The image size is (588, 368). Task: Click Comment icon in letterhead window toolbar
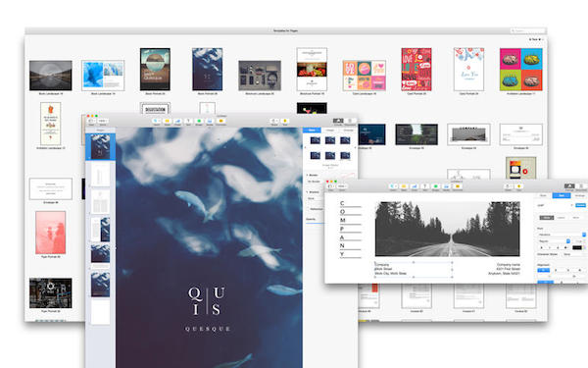point(458,185)
